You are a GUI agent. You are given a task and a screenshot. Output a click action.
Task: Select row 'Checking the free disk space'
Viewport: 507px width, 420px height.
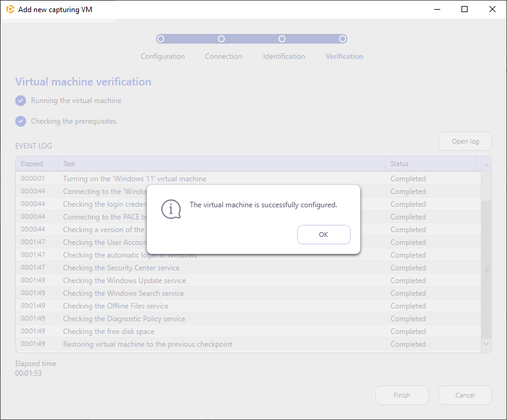[248, 332]
